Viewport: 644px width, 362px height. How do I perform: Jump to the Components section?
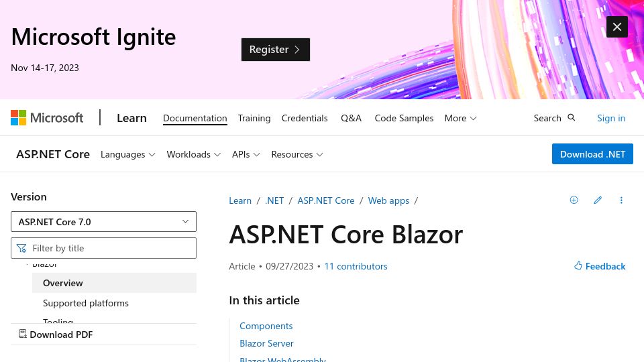266,326
